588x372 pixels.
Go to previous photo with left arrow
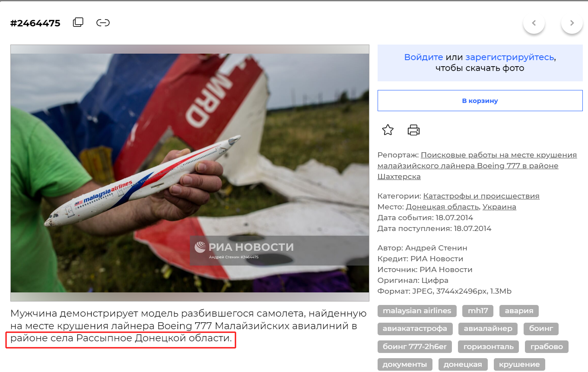(534, 23)
